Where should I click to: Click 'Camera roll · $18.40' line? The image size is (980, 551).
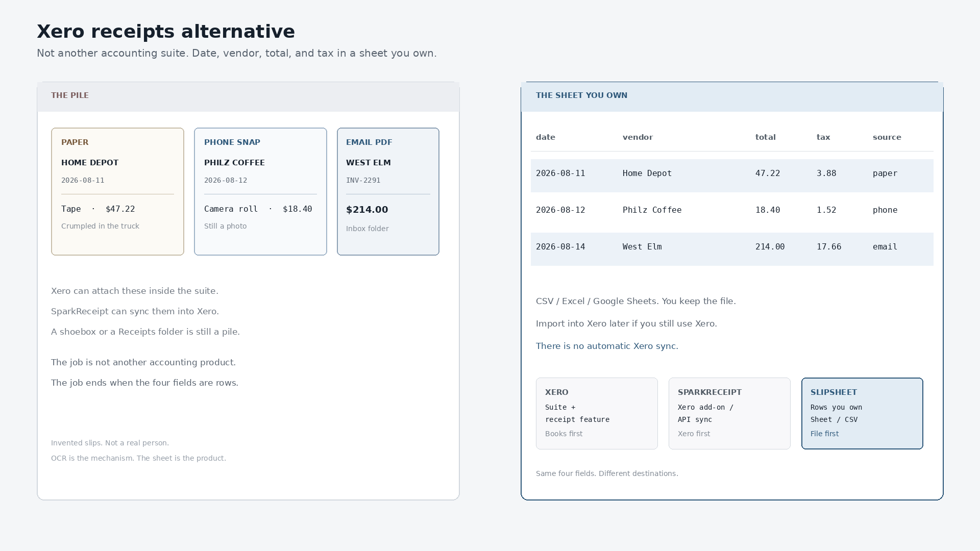pyautogui.click(x=258, y=209)
